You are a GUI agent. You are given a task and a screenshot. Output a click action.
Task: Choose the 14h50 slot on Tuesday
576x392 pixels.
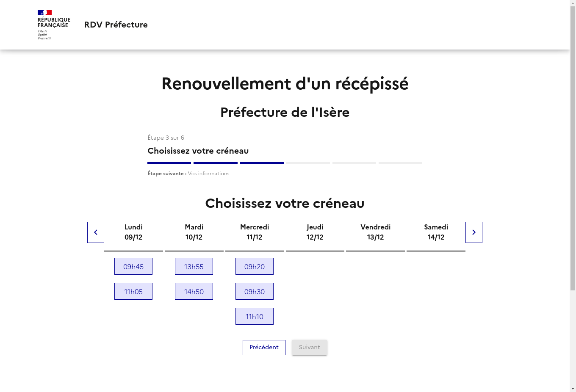pyautogui.click(x=194, y=291)
